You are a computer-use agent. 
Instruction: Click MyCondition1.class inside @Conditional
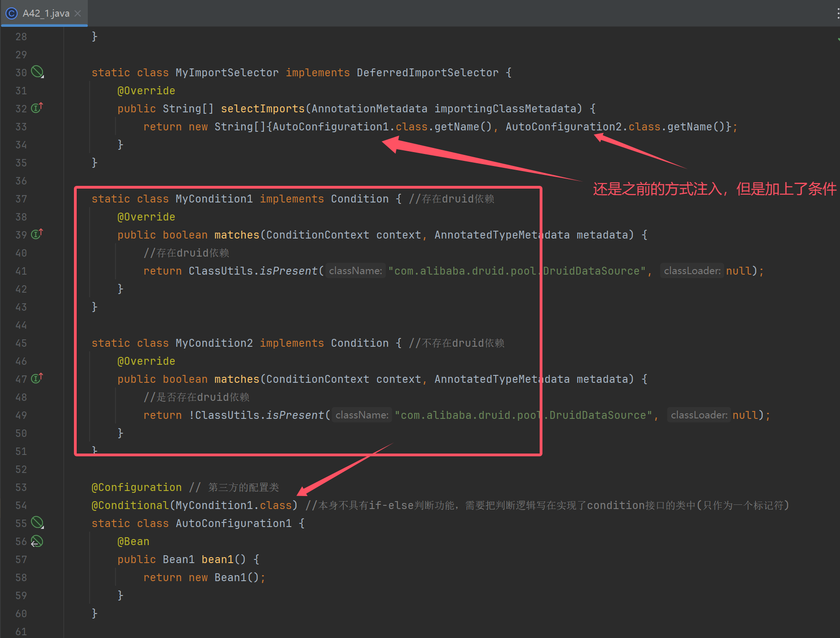click(233, 505)
